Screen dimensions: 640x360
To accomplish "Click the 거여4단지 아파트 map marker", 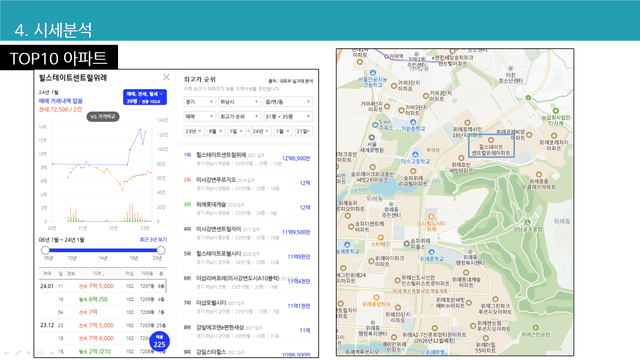I will pyautogui.click(x=387, y=107).
